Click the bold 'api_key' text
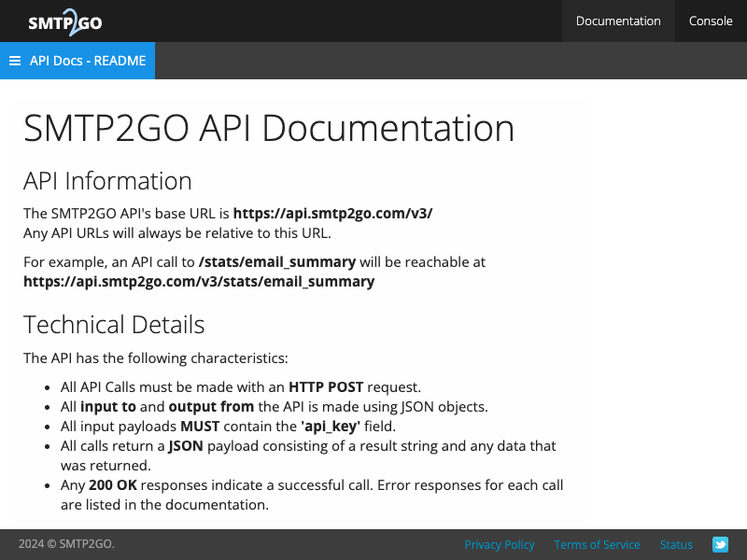This screenshot has height=560, width=747. [x=331, y=427]
